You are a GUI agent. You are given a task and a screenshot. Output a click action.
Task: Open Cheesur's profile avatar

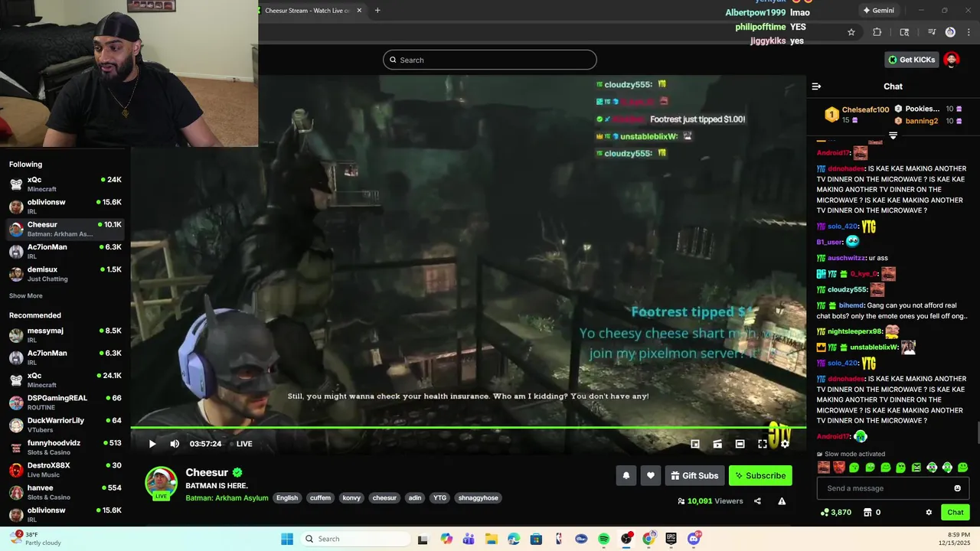[x=162, y=482]
